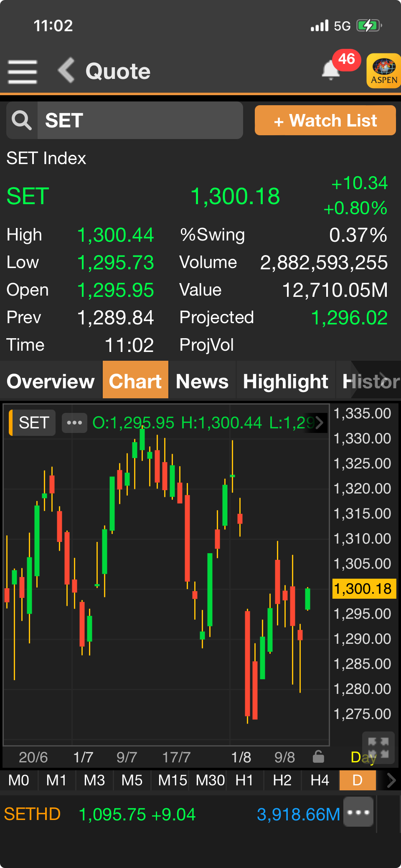The width and height of the screenshot is (401, 868).
Task: Expand the chart OHLC info arrow
Action: [320, 423]
